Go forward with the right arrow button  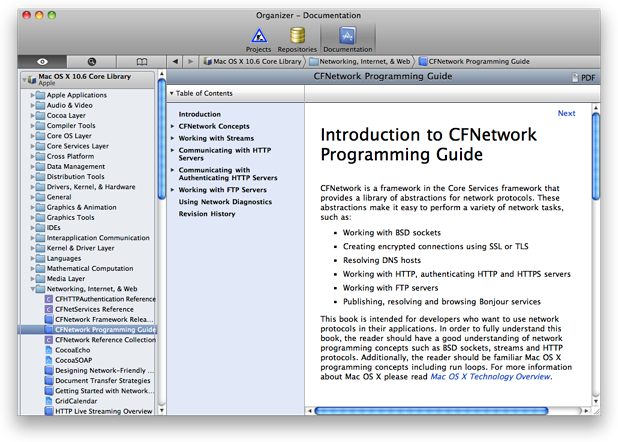click(191, 62)
